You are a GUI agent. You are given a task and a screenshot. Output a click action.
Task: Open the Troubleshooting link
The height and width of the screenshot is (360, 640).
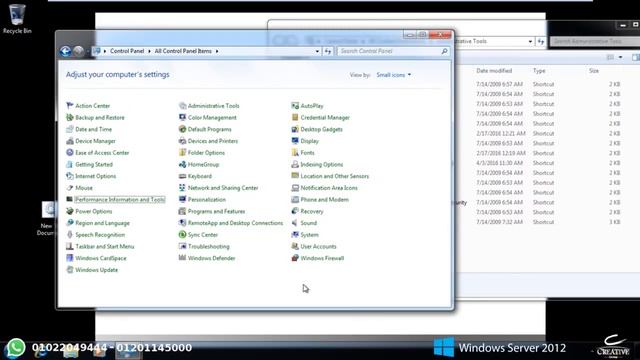(209, 247)
